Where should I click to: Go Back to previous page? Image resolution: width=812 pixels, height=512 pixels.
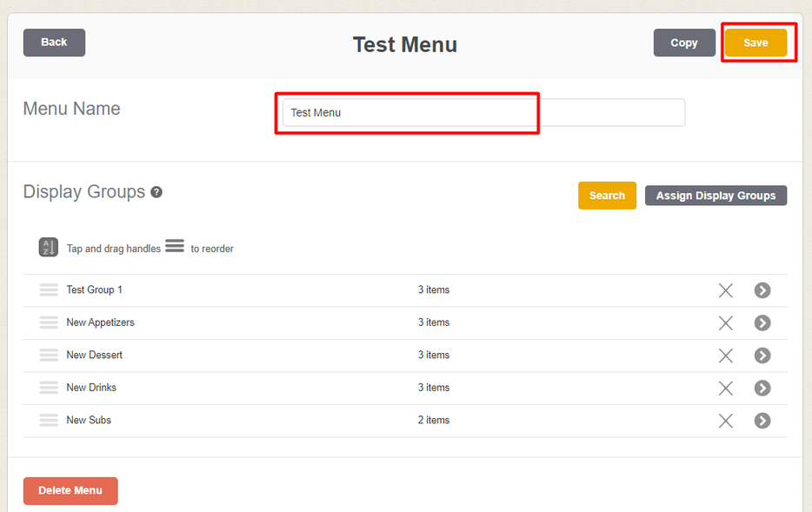[54, 43]
